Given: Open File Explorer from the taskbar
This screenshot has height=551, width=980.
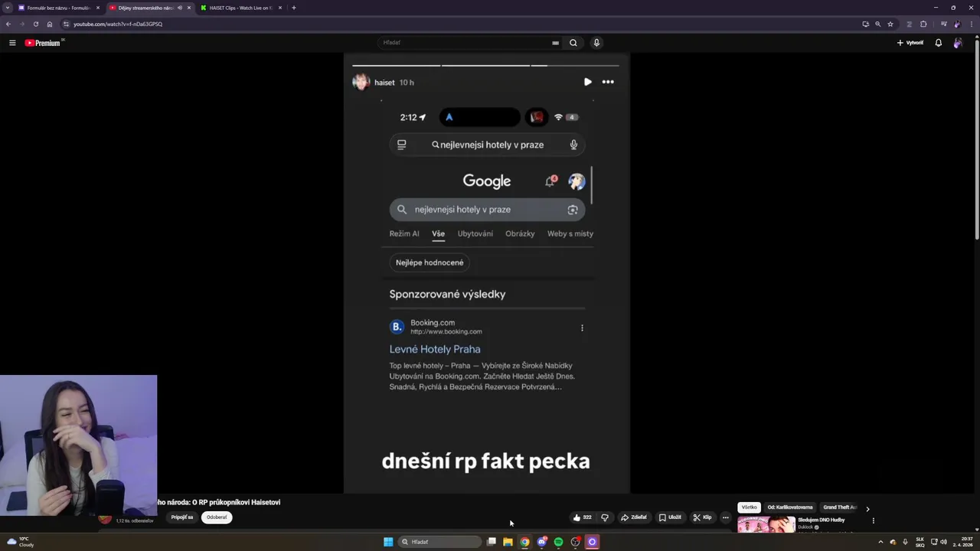Looking at the screenshot, I should click(508, 542).
